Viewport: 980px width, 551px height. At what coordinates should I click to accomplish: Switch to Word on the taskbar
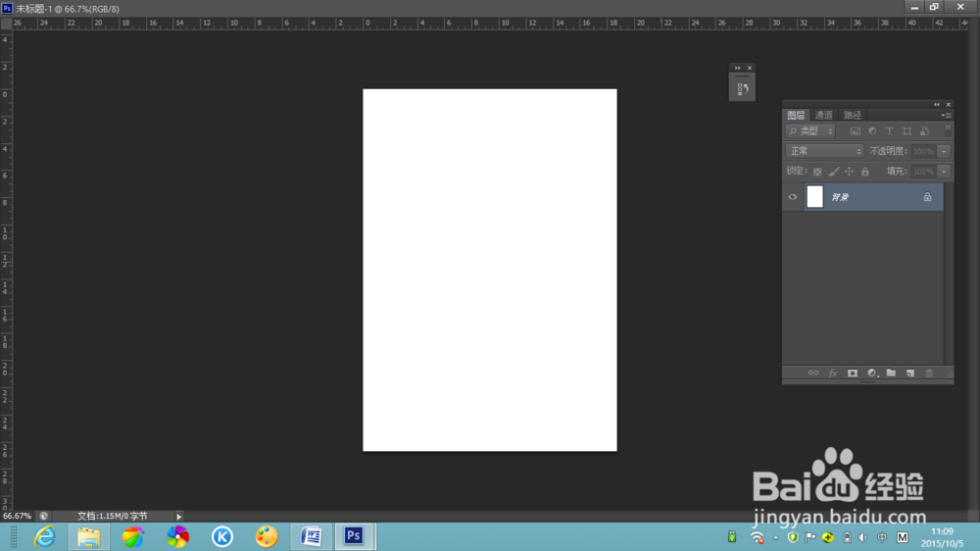tap(311, 537)
